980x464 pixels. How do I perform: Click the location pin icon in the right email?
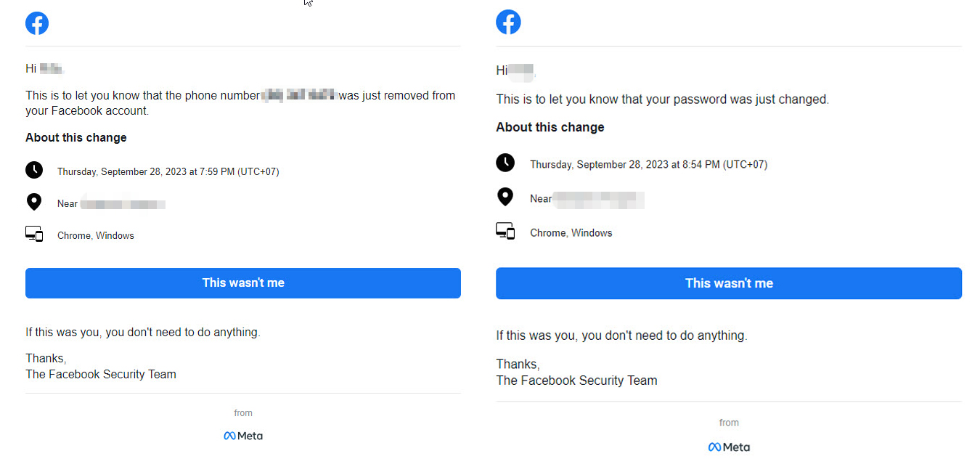pos(505,197)
